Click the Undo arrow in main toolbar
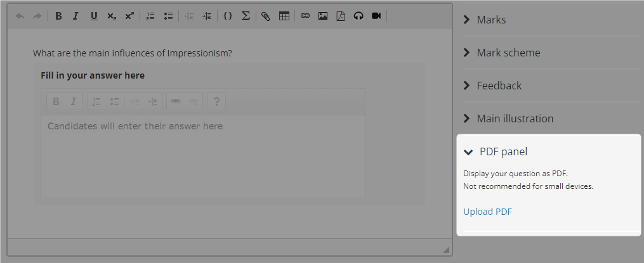Viewport: 644px width, 263px height. tap(20, 16)
